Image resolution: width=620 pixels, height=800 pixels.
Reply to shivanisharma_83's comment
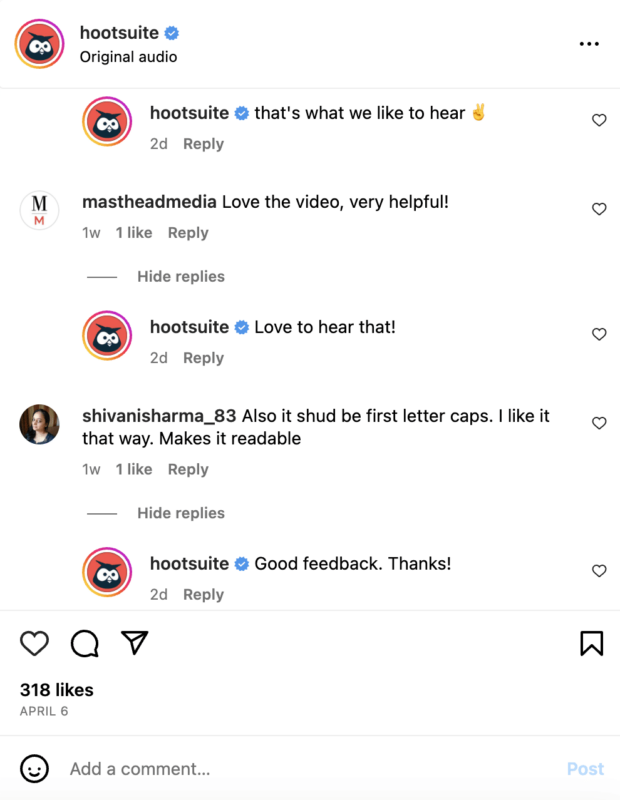[x=188, y=469]
